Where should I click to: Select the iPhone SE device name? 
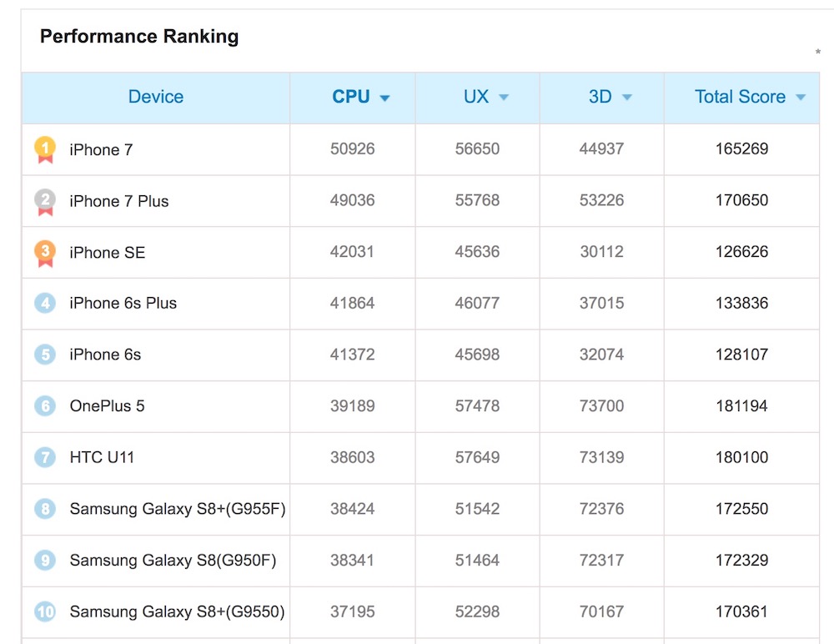107,253
